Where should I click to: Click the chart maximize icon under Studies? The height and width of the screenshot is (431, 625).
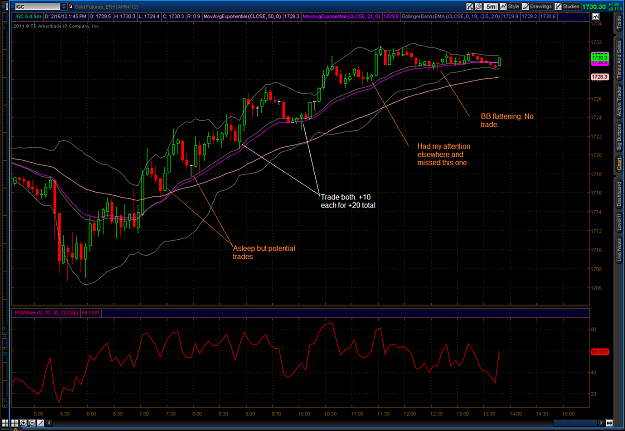tap(596, 16)
